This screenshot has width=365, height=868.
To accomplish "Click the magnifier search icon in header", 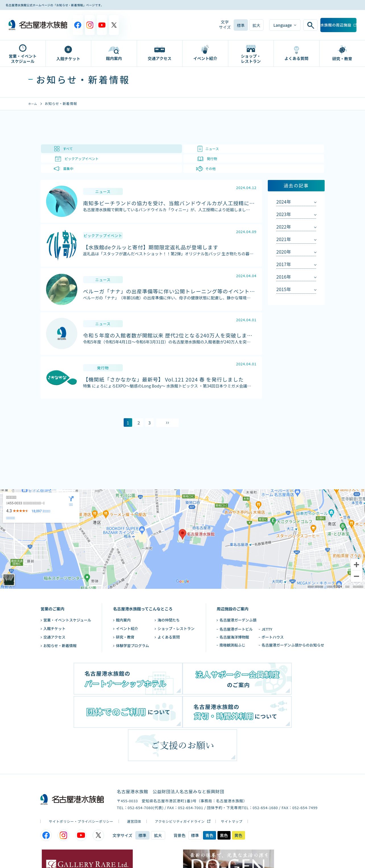I will point(310,25).
